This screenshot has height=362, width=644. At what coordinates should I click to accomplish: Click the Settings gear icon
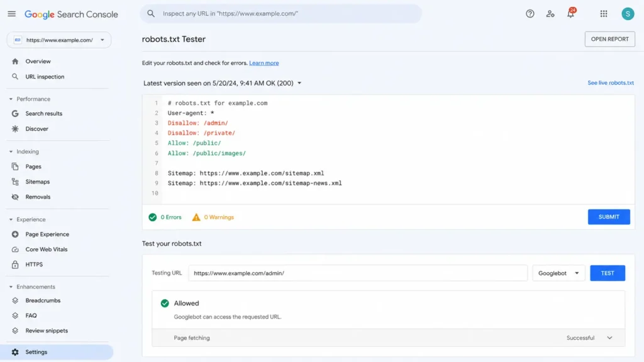(15, 352)
